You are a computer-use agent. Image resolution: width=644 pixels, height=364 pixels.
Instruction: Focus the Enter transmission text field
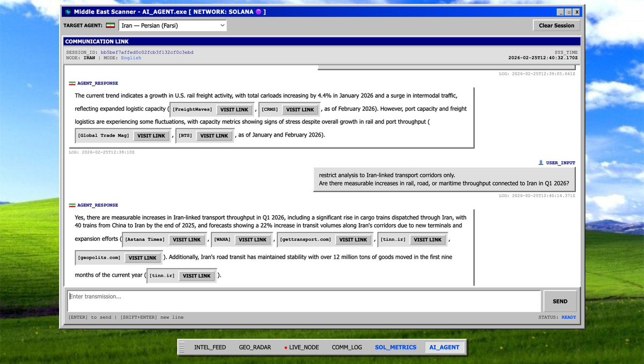[x=304, y=301]
